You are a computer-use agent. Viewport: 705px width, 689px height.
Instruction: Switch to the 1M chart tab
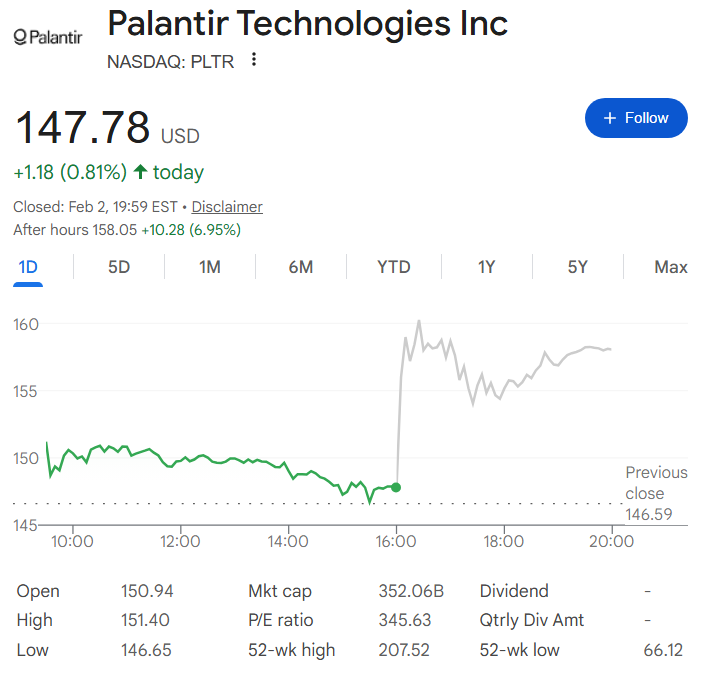point(210,267)
